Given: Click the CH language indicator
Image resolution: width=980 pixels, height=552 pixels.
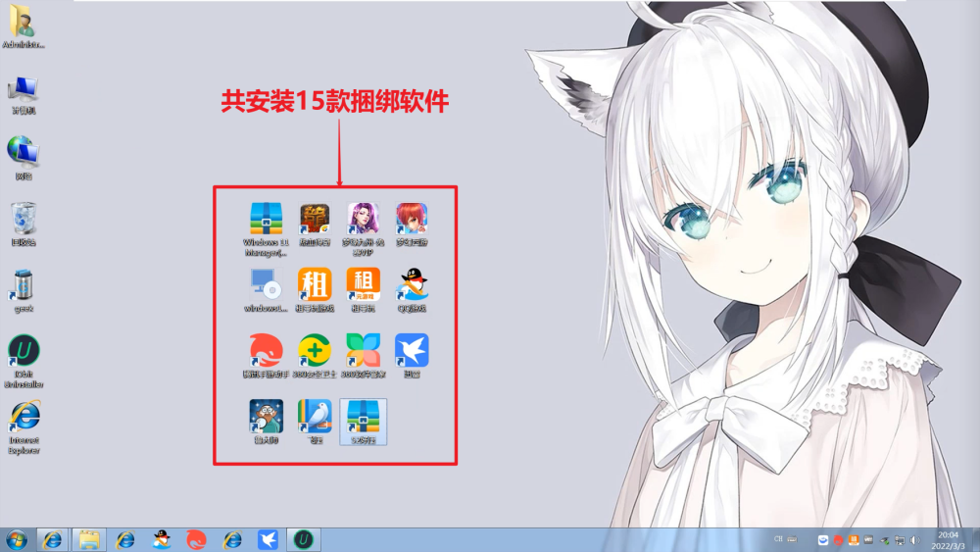Looking at the screenshot, I should pyautogui.click(x=778, y=539).
